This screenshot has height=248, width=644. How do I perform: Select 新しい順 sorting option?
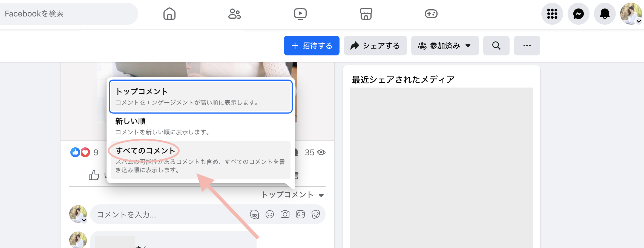pos(200,126)
